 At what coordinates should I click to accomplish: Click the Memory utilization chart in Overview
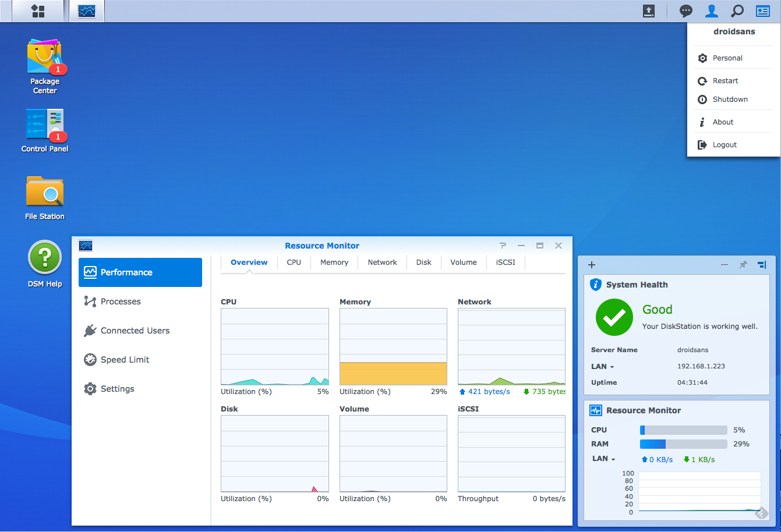click(x=394, y=347)
